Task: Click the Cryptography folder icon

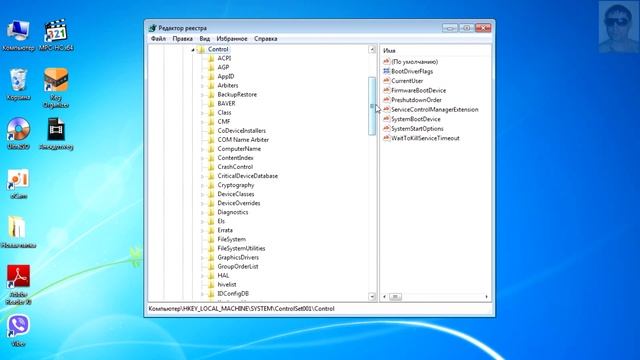Action: [211, 185]
